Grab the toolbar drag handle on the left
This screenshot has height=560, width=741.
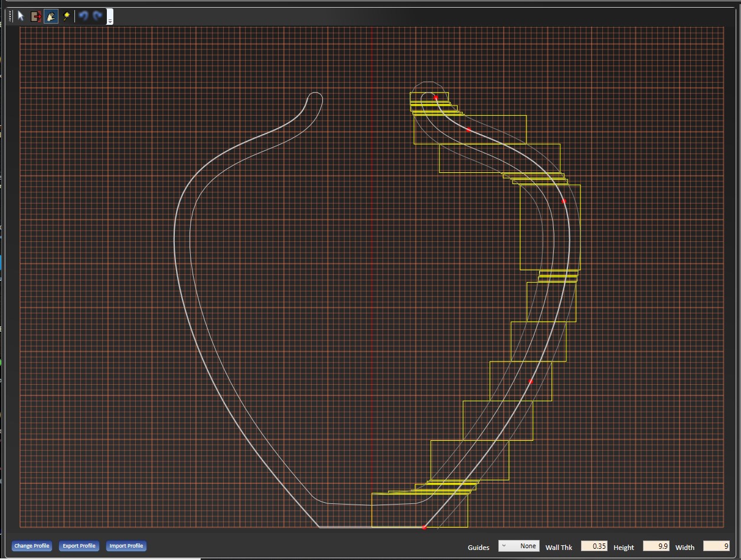9,16
